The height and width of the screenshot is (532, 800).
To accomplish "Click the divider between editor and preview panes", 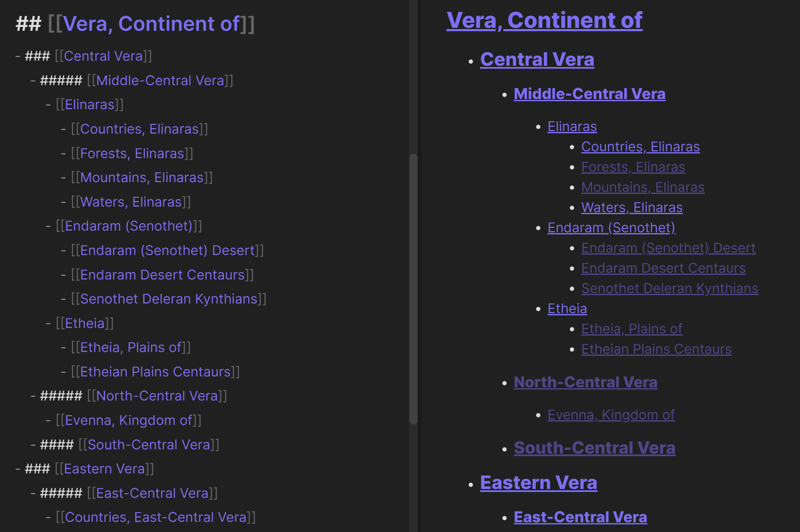I will point(419,266).
